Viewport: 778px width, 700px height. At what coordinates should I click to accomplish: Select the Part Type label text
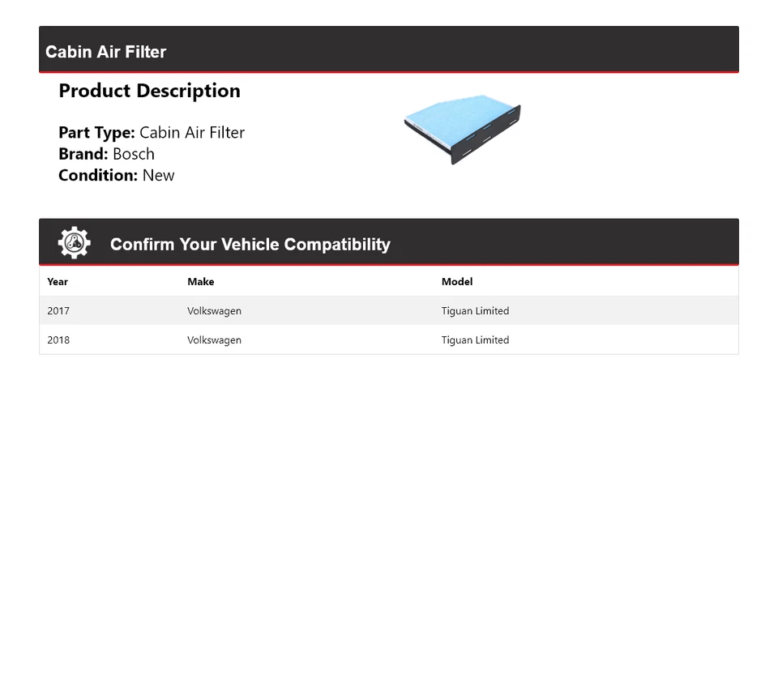click(x=96, y=132)
